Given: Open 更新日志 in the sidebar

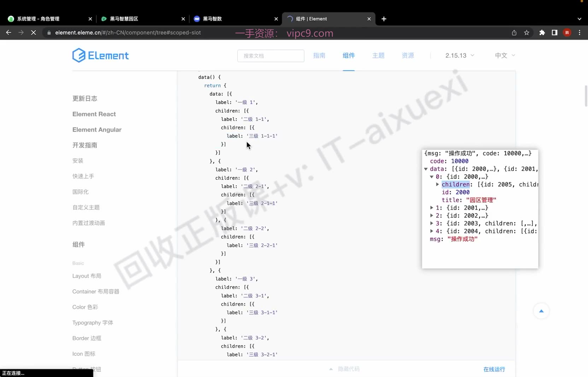Looking at the screenshot, I should pos(85,99).
